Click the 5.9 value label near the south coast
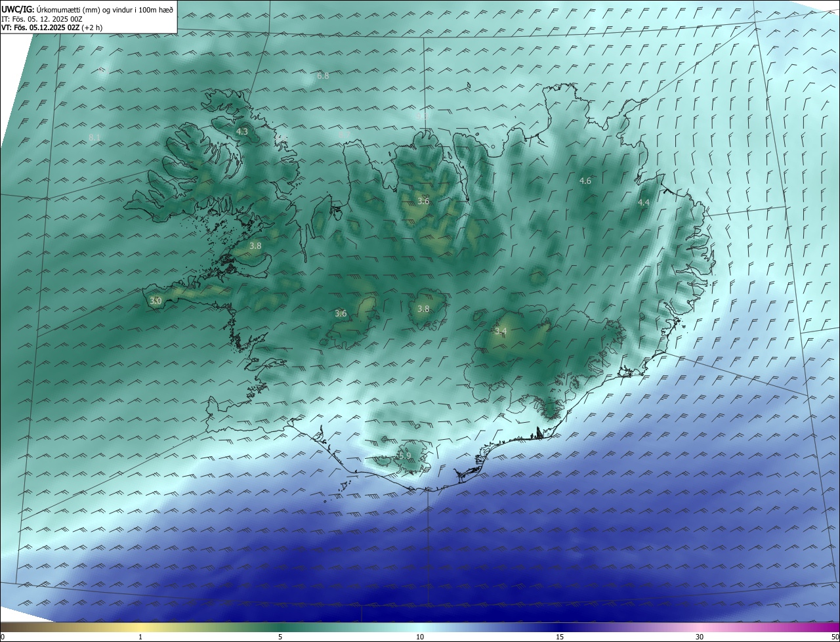The width and height of the screenshot is (840, 642). pos(405,456)
